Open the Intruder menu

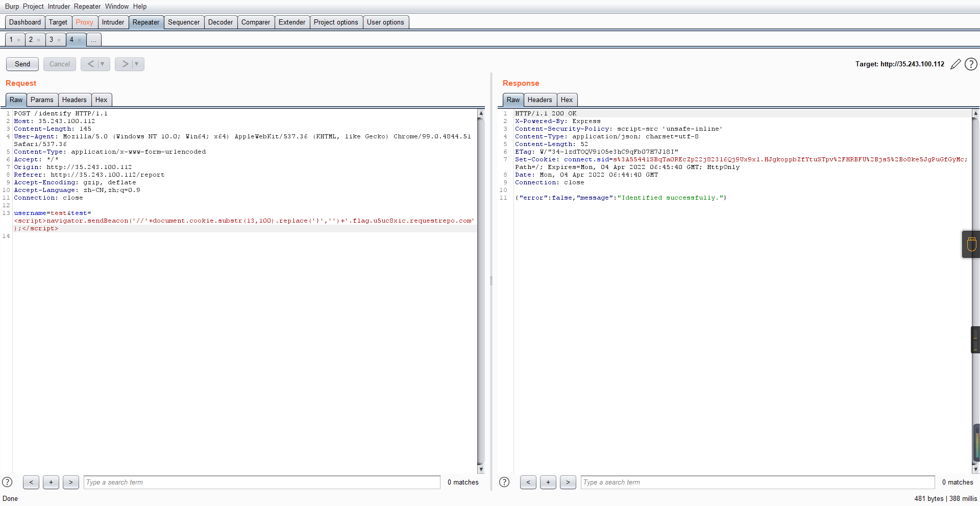pos(59,6)
